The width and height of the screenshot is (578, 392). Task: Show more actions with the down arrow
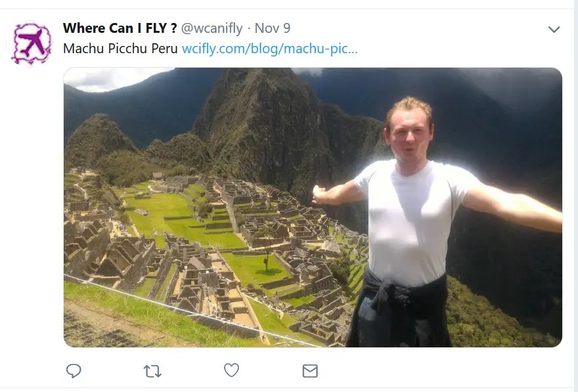pyautogui.click(x=554, y=29)
